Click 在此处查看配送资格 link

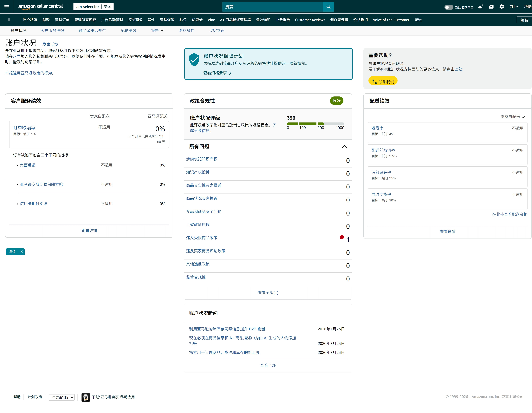[510, 214]
